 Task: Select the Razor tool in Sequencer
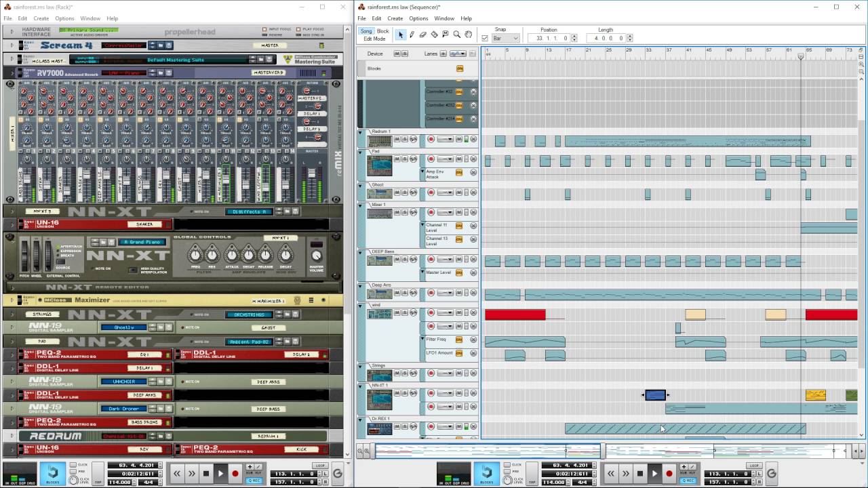pos(434,35)
